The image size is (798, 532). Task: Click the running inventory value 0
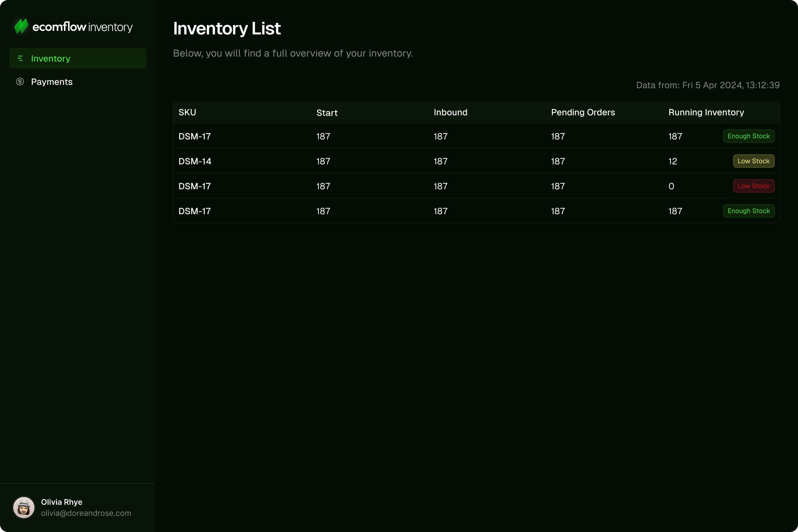(671, 186)
